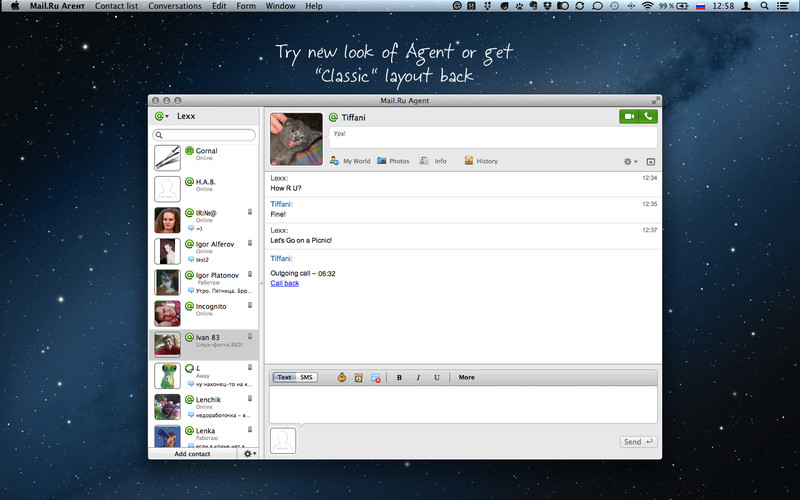Select contact Igor Alferov
The image size is (800, 500).
(x=204, y=251)
